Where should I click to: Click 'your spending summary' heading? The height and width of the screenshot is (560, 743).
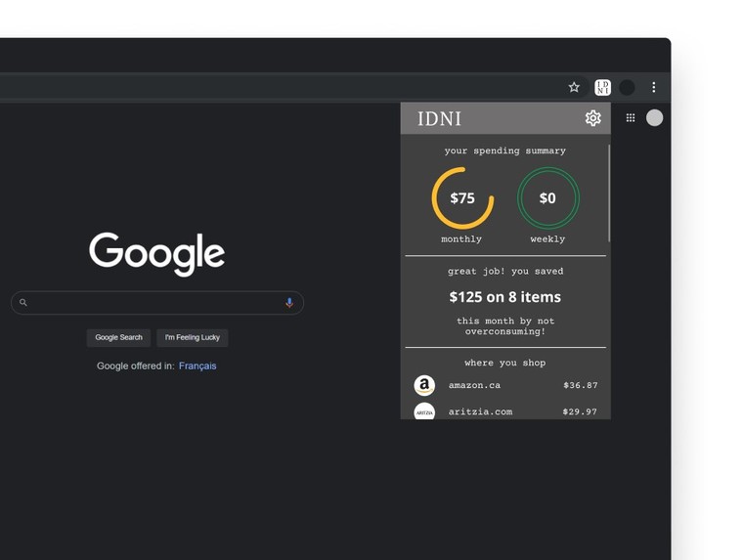point(505,151)
